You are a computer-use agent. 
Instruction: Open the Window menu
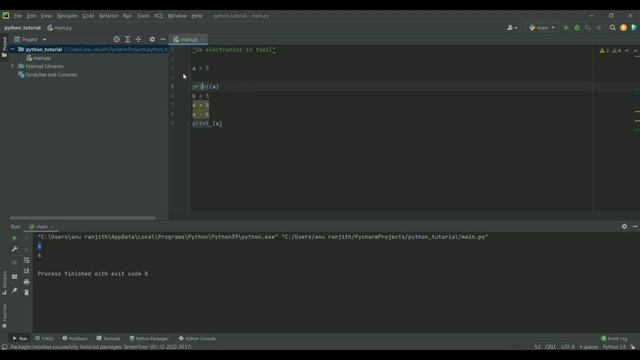coord(177,16)
